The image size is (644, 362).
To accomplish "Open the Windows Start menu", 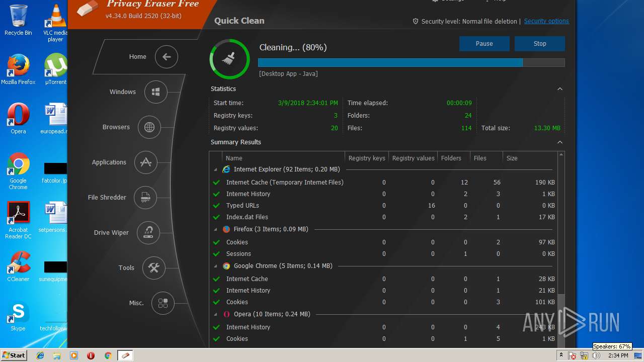I will 14,355.
